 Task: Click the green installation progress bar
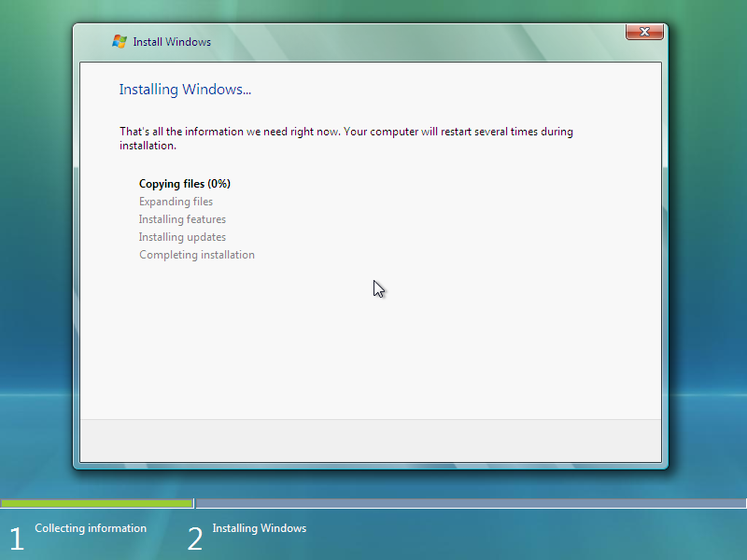pos(97,503)
